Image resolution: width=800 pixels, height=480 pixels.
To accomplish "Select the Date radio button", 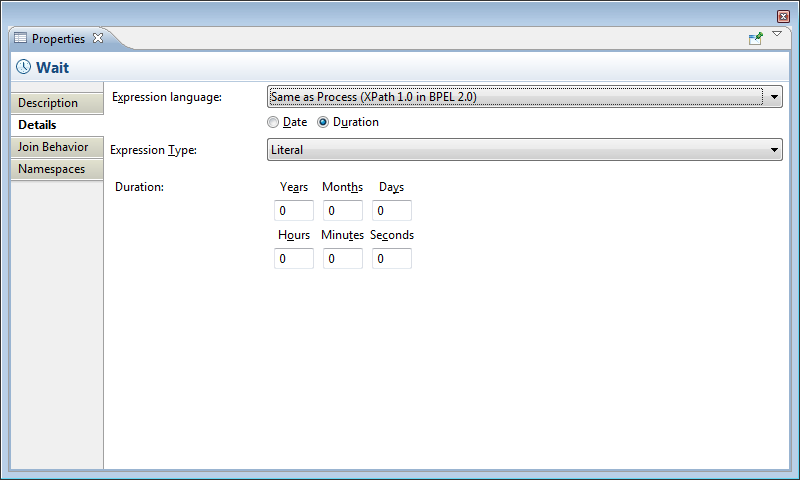I will [x=273, y=122].
